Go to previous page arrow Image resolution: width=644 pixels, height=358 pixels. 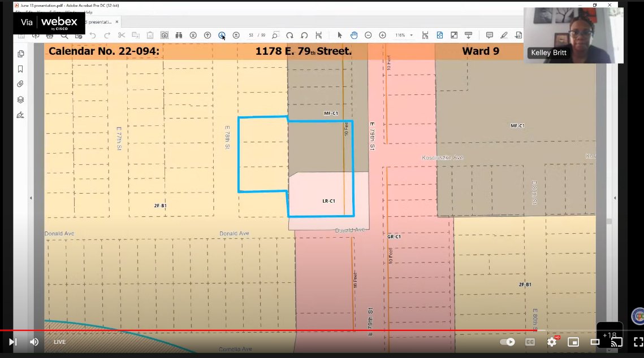(208, 35)
